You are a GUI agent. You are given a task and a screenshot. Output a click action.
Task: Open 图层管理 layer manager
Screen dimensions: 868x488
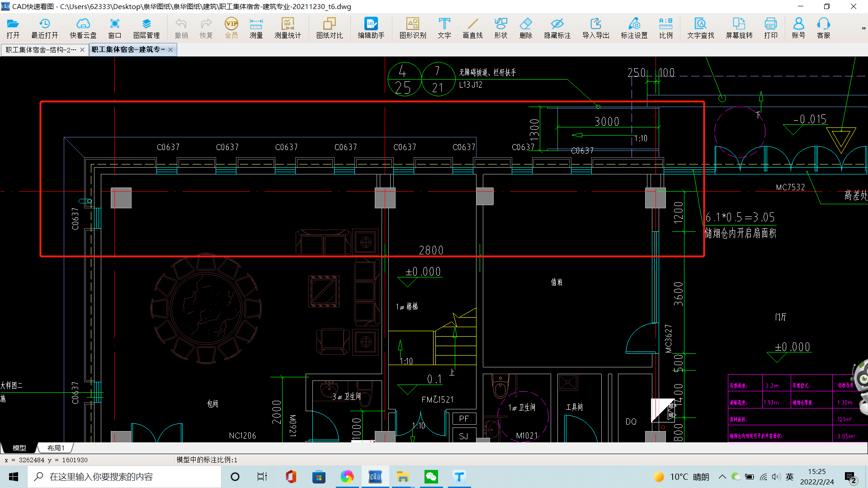[x=146, y=28]
